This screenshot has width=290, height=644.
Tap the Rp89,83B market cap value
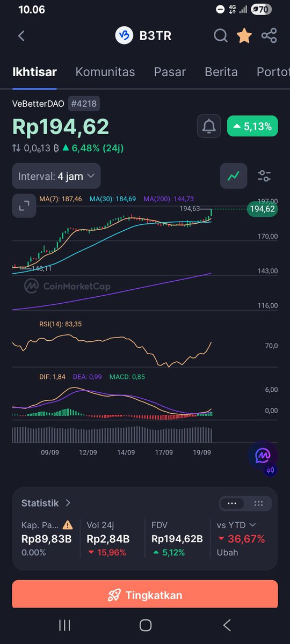point(47,539)
